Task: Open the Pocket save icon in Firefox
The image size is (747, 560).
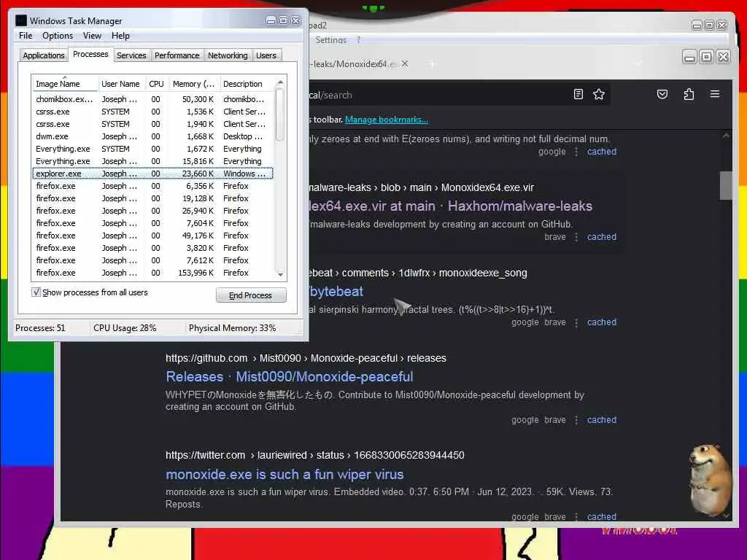Action: pyautogui.click(x=662, y=94)
